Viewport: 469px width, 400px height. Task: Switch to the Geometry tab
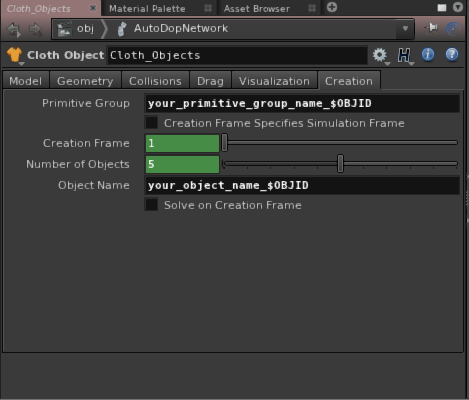85,81
